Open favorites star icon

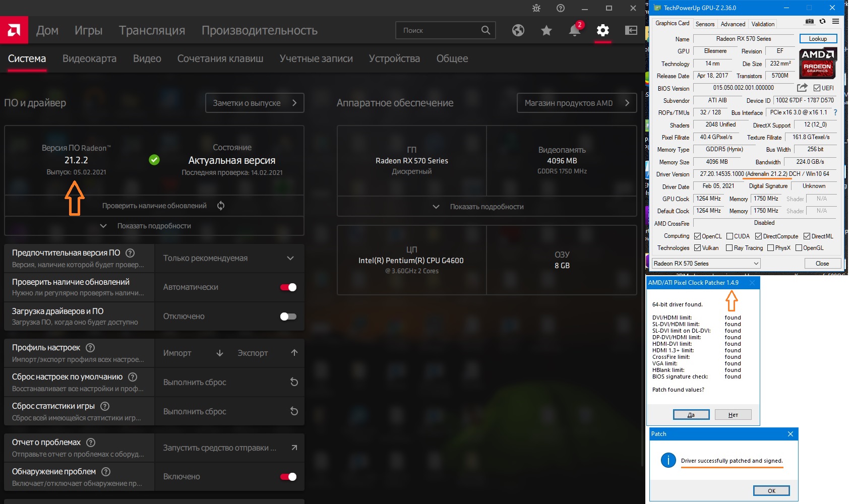point(547,30)
